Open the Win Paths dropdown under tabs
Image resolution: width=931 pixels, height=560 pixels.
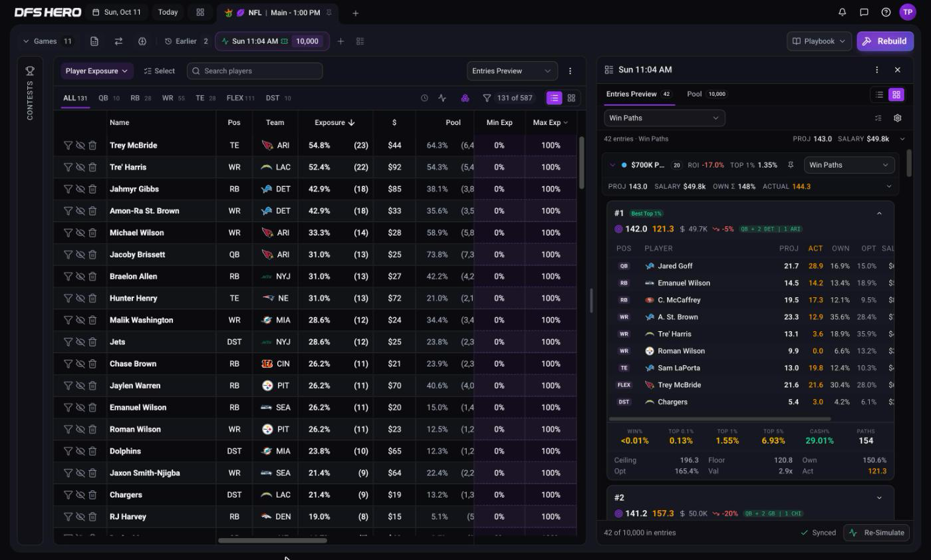tap(664, 118)
